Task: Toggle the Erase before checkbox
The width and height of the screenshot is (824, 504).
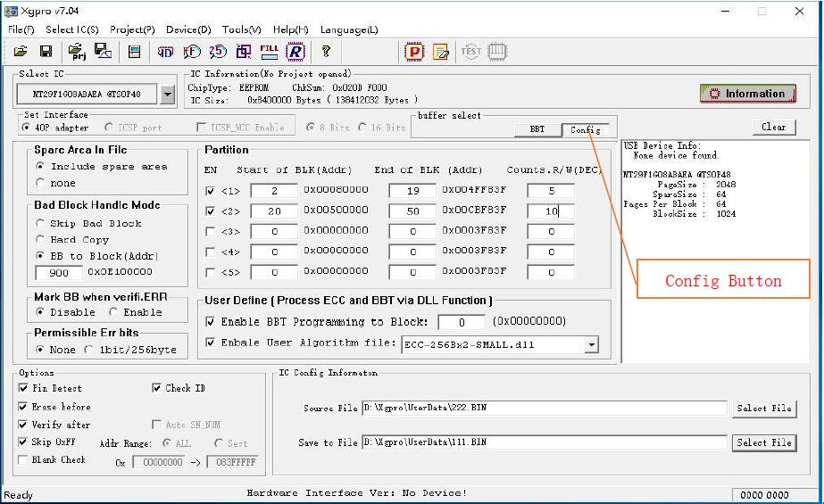Action: [22, 407]
